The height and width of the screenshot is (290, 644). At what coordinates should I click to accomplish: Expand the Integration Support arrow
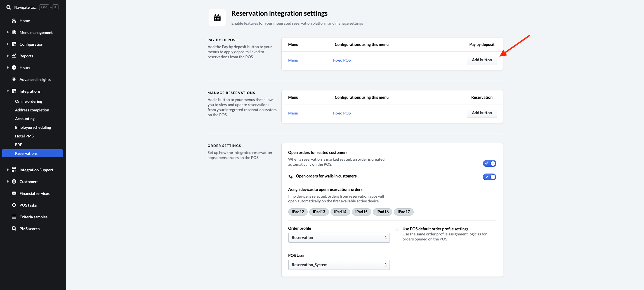coord(8,170)
